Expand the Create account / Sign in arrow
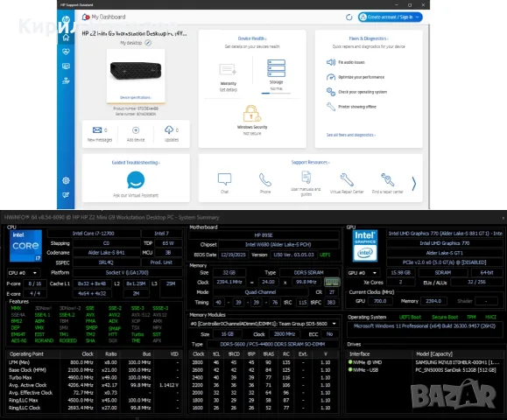The height and width of the screenshot is (420, 507). pos(418,17)
